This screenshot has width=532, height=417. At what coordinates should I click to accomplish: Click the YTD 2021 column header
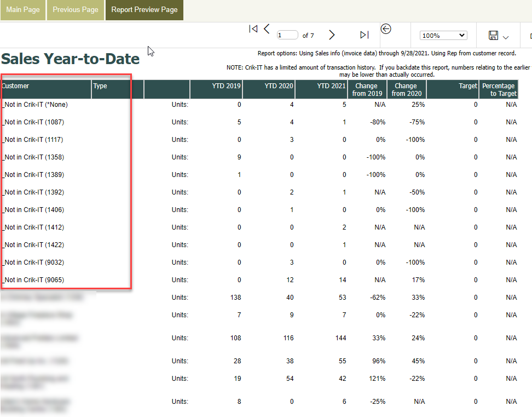coord(331,86)
